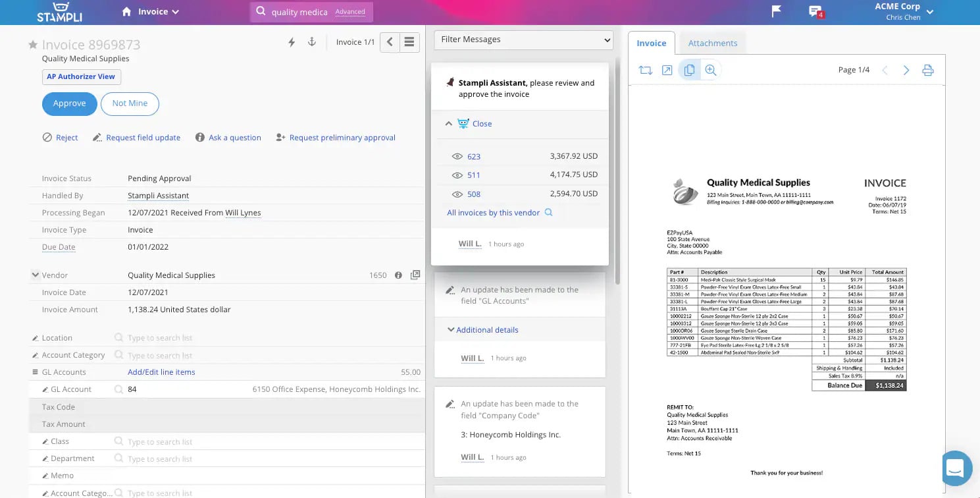Approve the invoice
The width and height of the screenshot is (980, 498).
[x=69, y=103]
